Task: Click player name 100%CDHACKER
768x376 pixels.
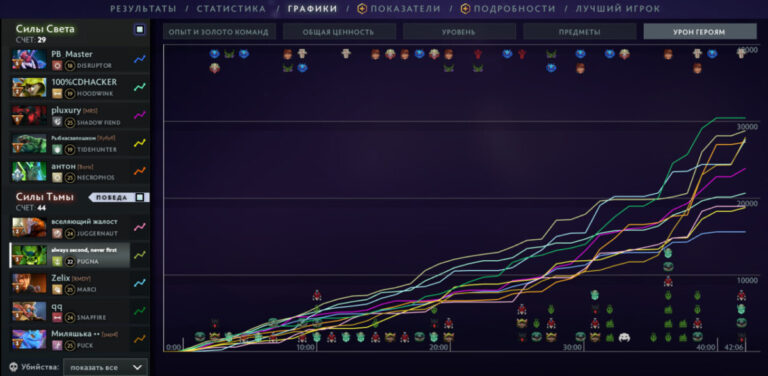Action: click(x=84, y=82)
